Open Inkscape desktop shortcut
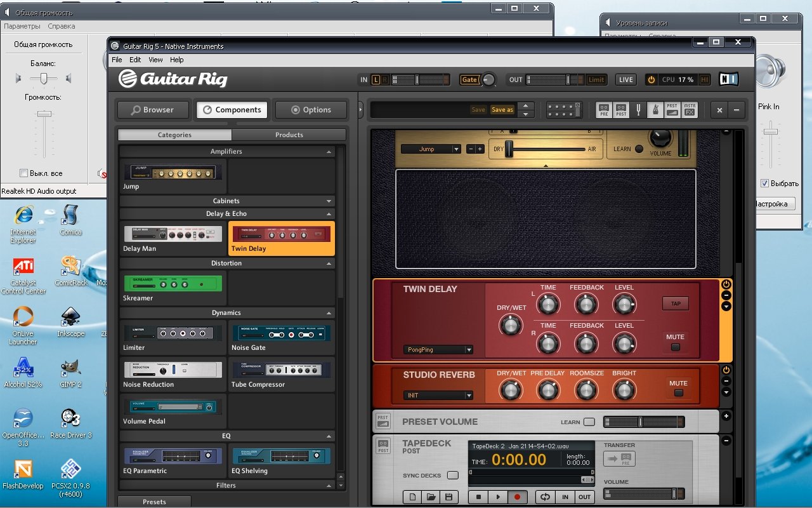Screen dimensions: 812x508 (x=70, y=322)
